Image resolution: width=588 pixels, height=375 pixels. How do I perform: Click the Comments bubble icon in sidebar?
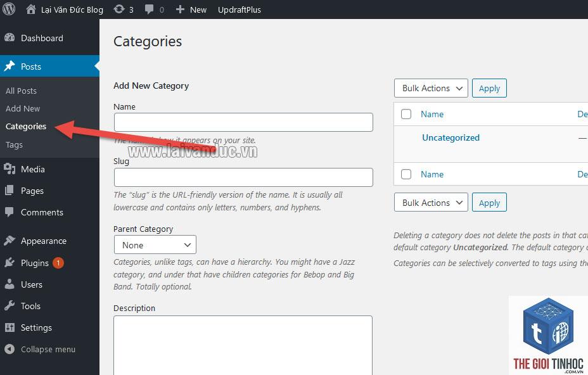[x=10, y=212]
